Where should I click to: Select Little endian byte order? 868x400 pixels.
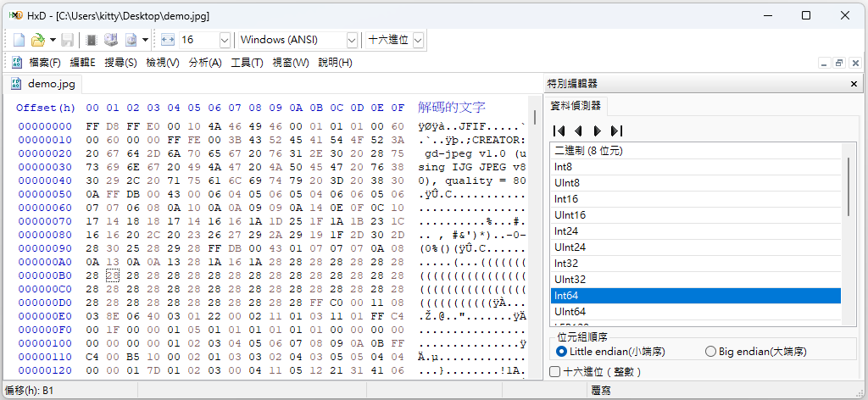click(x=610, y=352)
